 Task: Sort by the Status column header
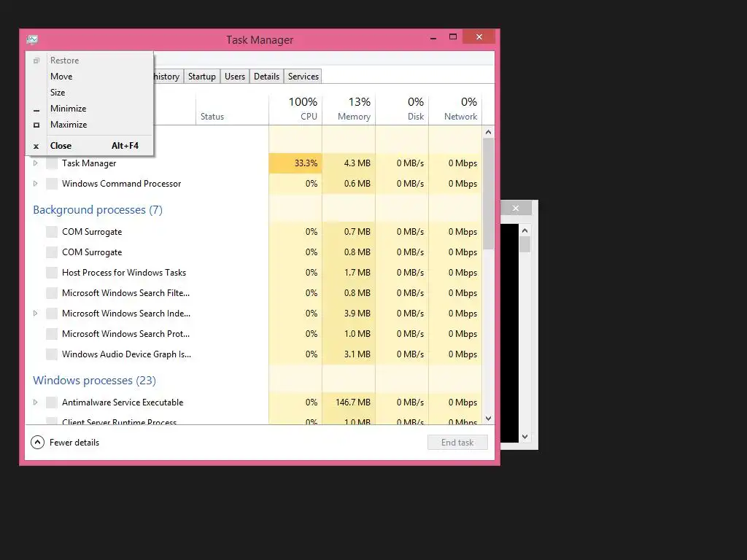(233, 109)
